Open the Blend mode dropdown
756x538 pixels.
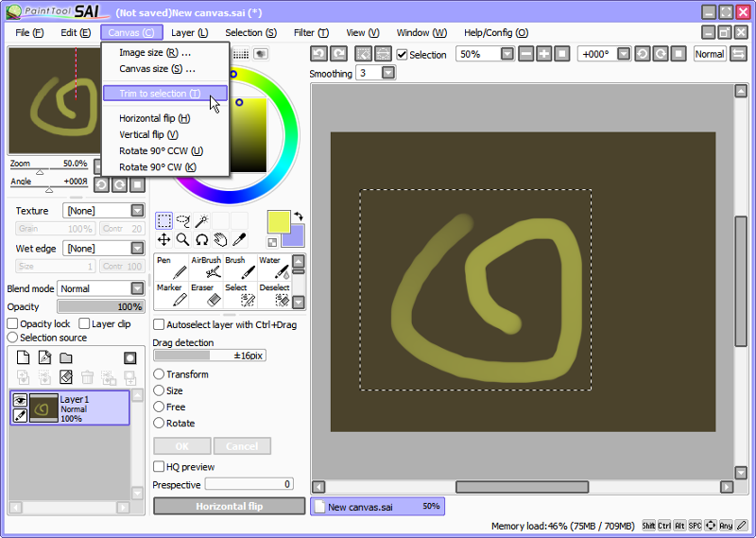pos(137,288)
